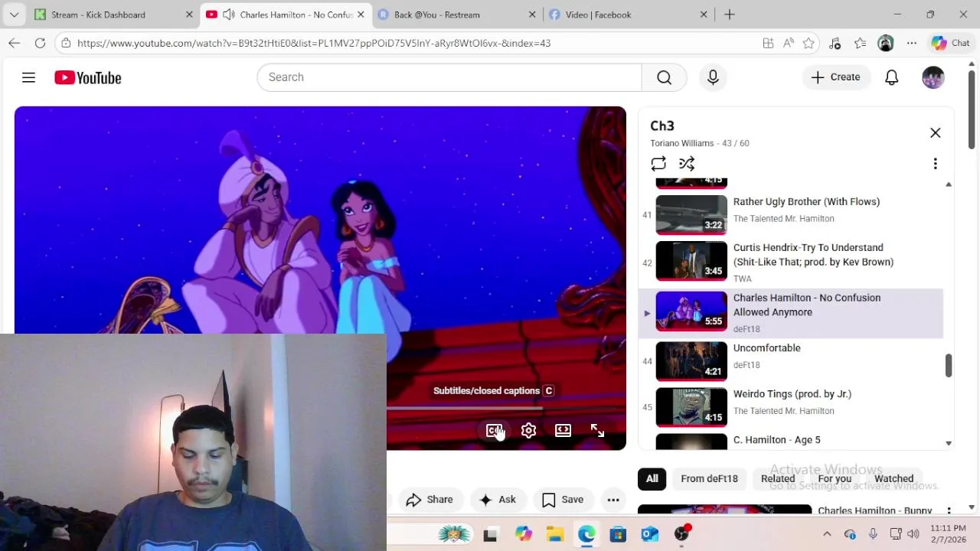
Task: Go to YouTube home via logo
Action: (x=88, y=77)
